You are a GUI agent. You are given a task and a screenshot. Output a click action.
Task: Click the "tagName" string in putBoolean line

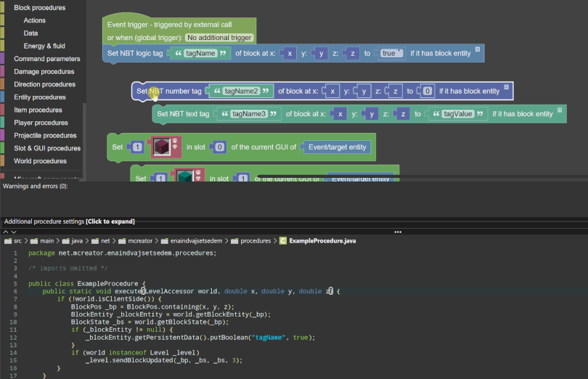point(268,338)
